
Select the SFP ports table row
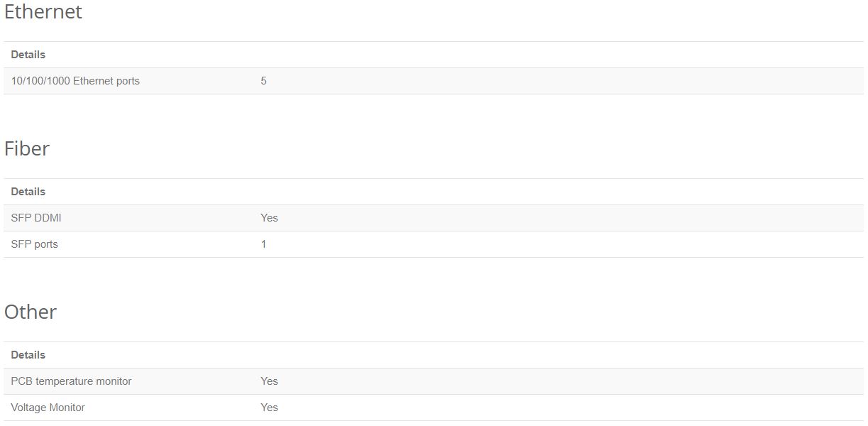[434, 244]
